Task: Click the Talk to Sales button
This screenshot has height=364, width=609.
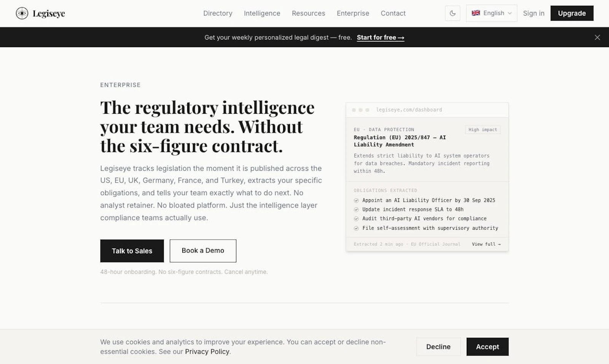Action: 132,251
